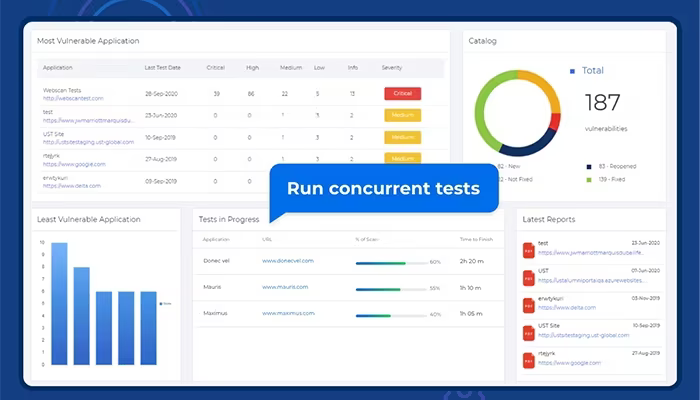The width and height of the screenshot is (700, 400).
Task: Click the Donec vel scan progress bar
Action: point(392,263)
